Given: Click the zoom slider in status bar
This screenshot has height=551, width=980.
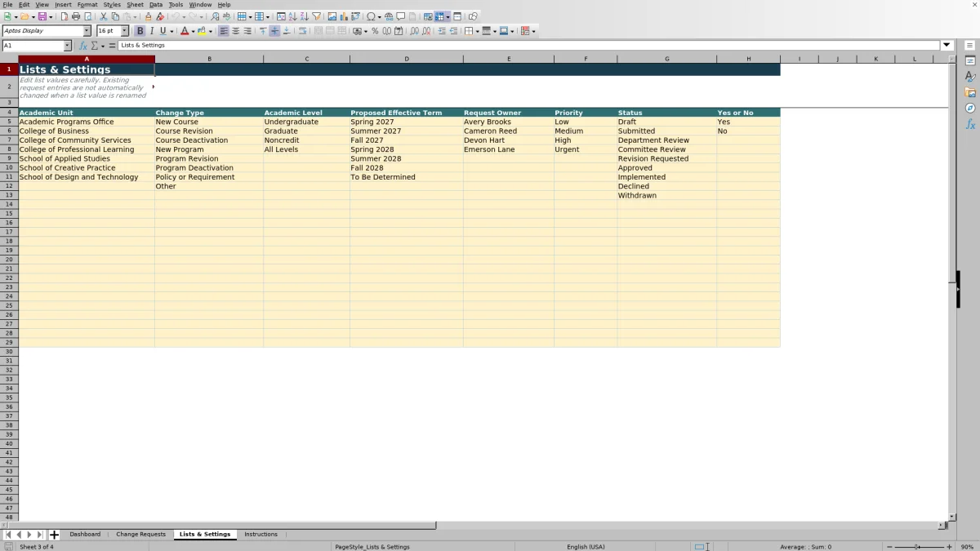Looking at the screenshot, I should click(918, 547).
